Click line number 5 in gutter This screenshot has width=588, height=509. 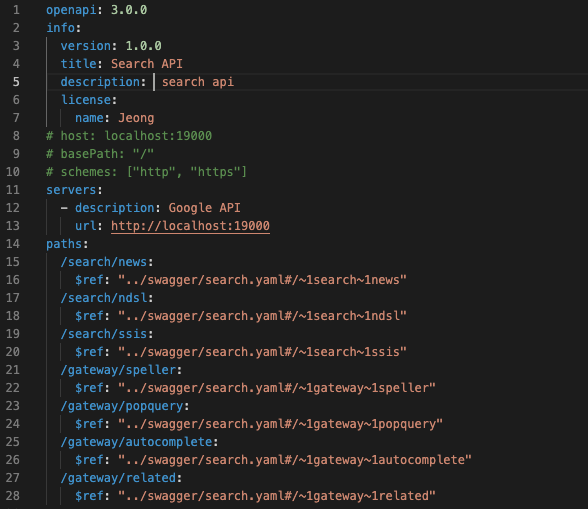[x=16, y=82]
